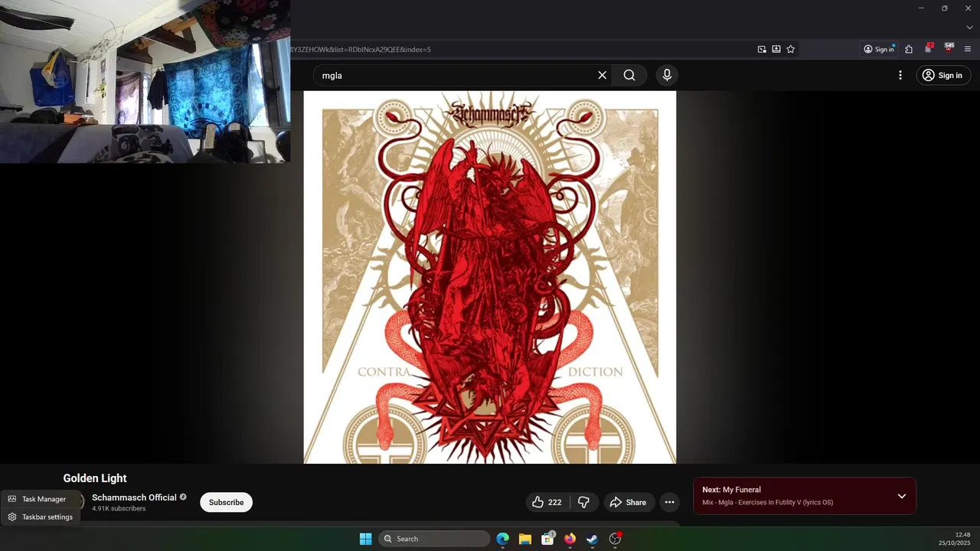The height and width of the screenshot is (551, 980).
Task: Click the YouTube search magnifier button
Action: (629, 75)
